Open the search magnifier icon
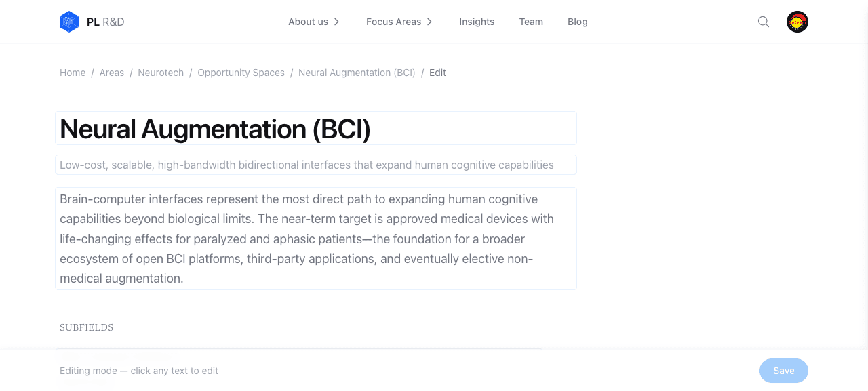The height and width of the screenshot is (391, 868). point(764,22)
